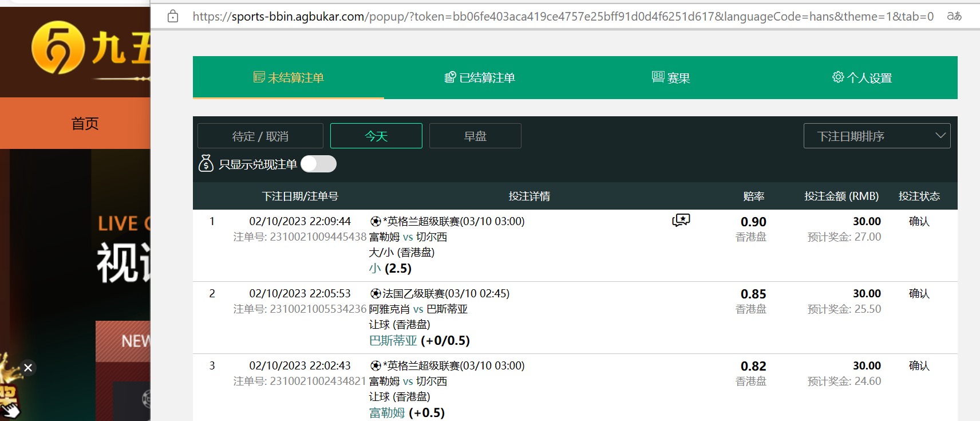The image size is (980, 421).
Task: Click the 赔率 column header
Action: pyautogui.click(x=754, y=196)
